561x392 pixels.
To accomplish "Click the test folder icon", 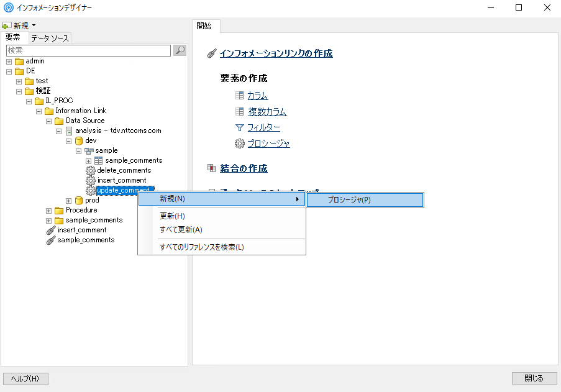I will pyautogui.click(x=29, y=81).
